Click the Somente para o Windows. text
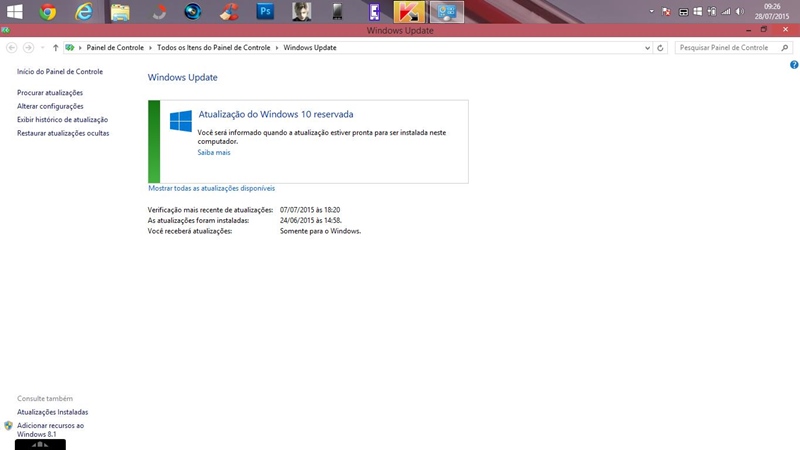Viewport: 800px width, 450px height. 320,231
